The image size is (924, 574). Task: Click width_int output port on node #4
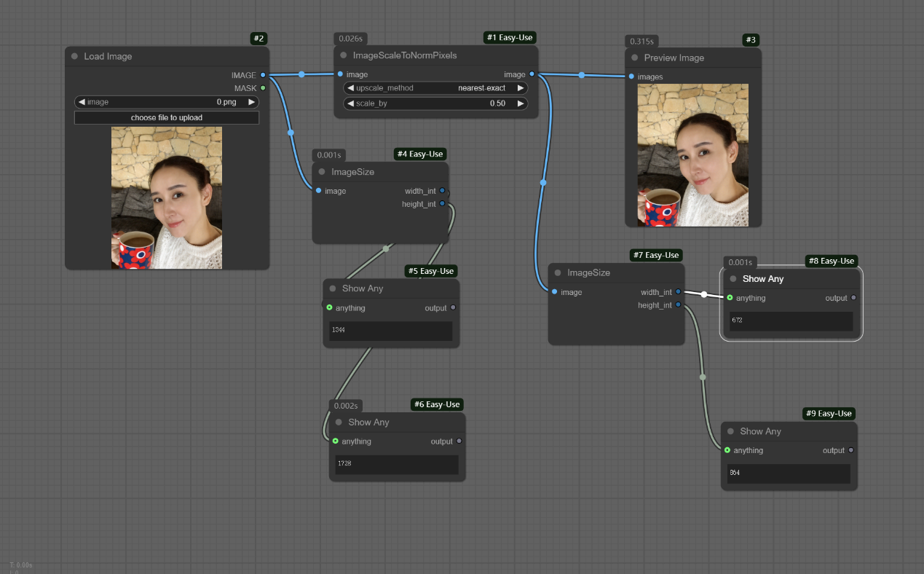tap(442, 191)
